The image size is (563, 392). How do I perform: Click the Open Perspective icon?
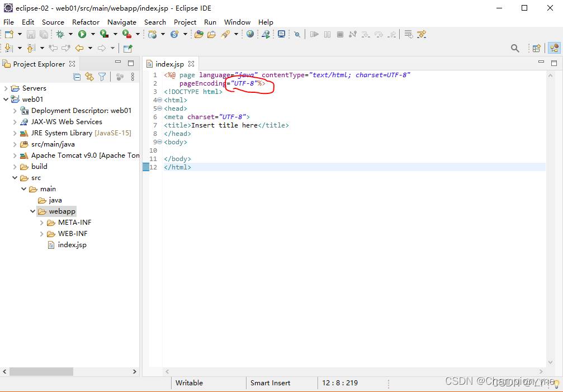pos(536,48)
